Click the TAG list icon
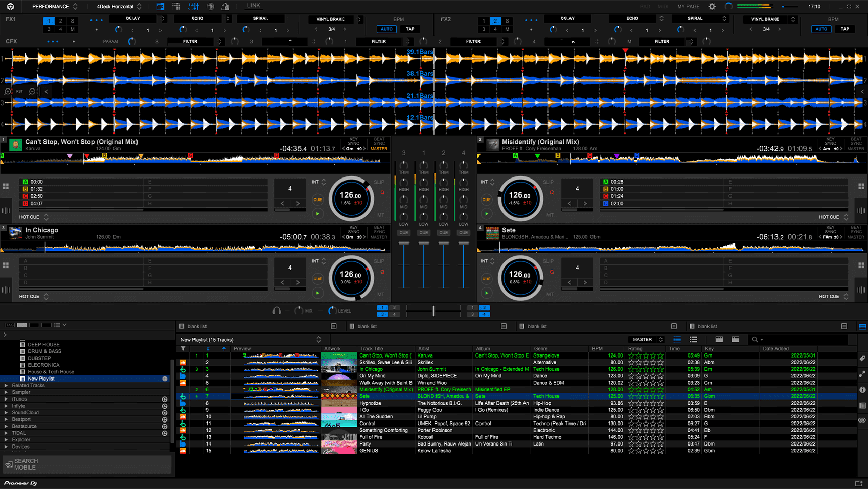Viewport: 868px width, 489px height. [x=10, y=325]
